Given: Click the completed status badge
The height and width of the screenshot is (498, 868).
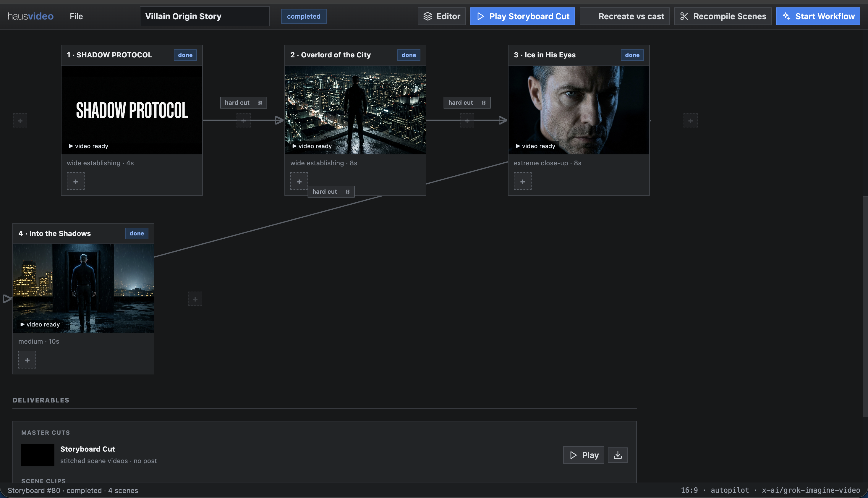Looking at the screenshot, I should (x=304, y=16).
